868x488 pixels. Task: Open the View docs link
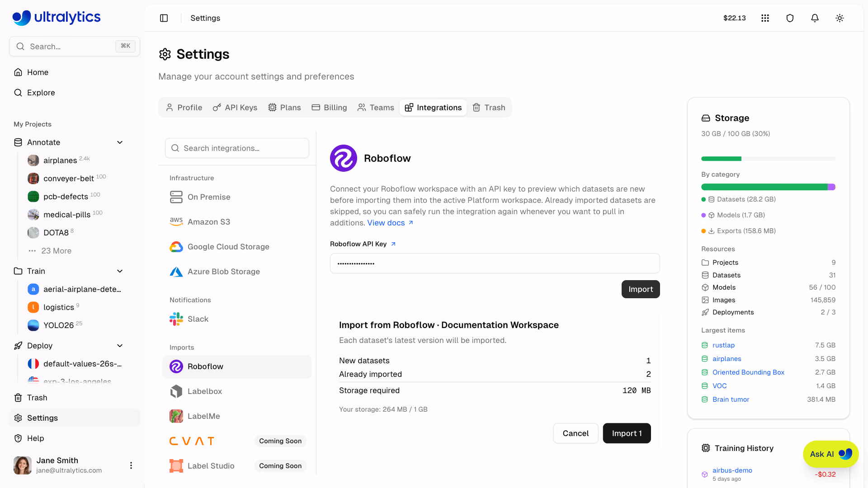tap(390, 223)
